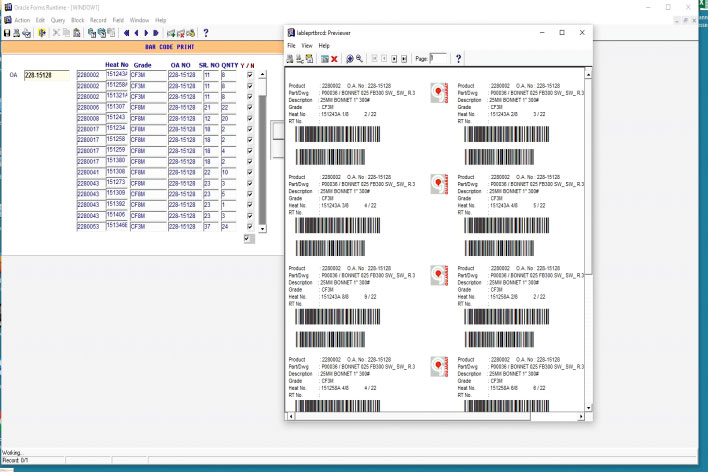
Task: Click the Previewer vertical scroll-down arrow
Action: (x=588, y=407)
